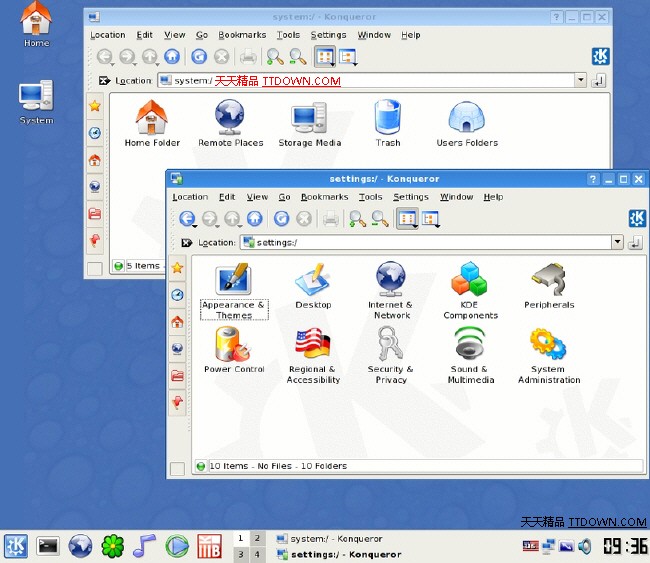
Task: Select Icon View mode in system window
Action: pos(325,56)
